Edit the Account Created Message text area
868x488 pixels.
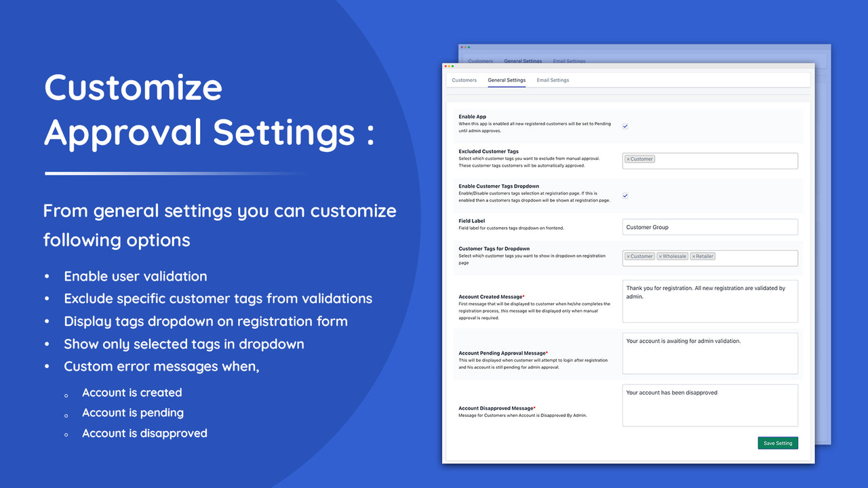click(x=710, y=300)
